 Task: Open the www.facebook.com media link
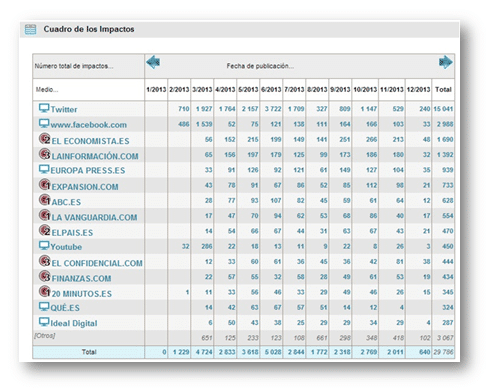point(89,125)
